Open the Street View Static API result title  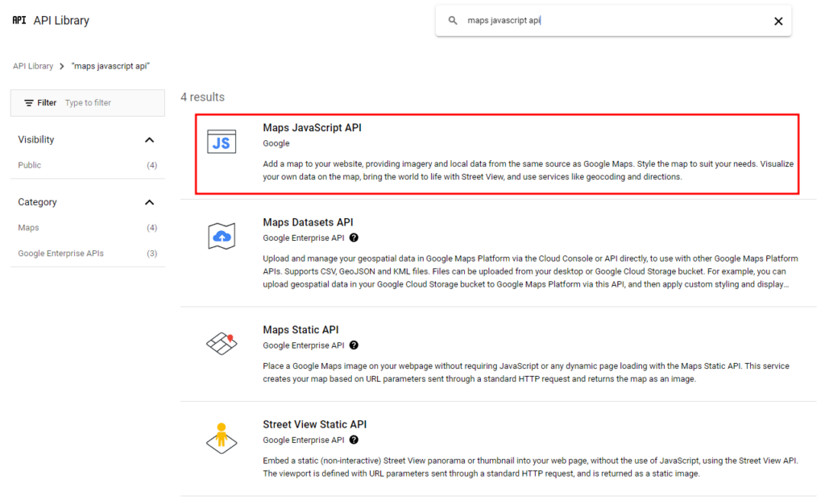[x=313, y=424]
